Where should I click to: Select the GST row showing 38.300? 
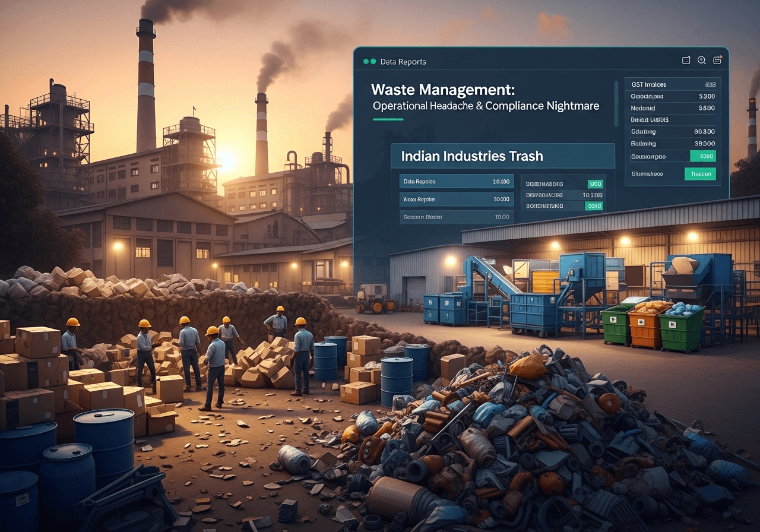(672, 144)
